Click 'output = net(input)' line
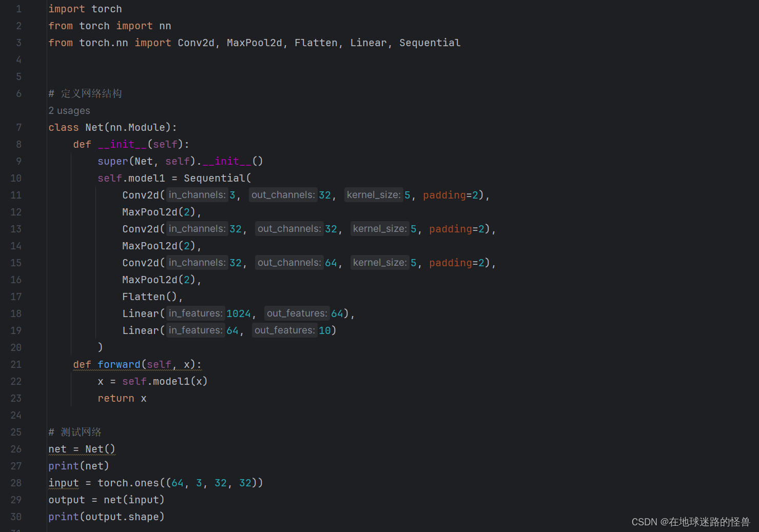759x532 pixels. pyautogui.click(x=106, y=500)
